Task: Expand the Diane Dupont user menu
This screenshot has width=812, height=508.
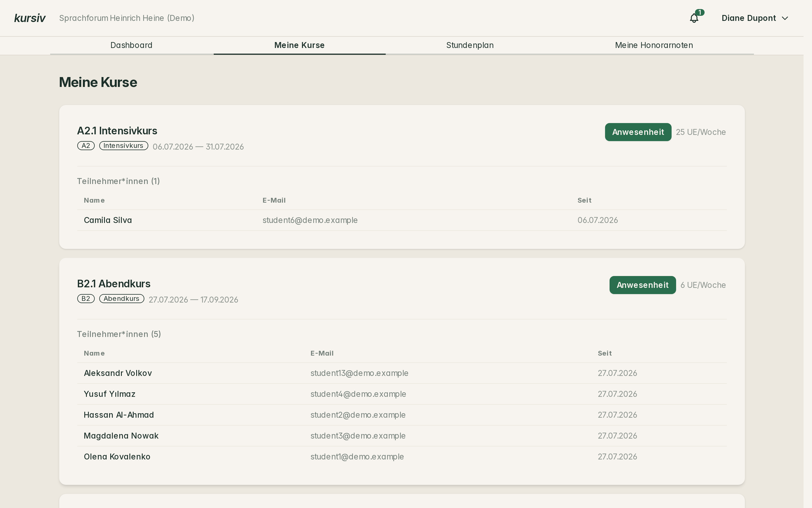Action: pos(754,18)
